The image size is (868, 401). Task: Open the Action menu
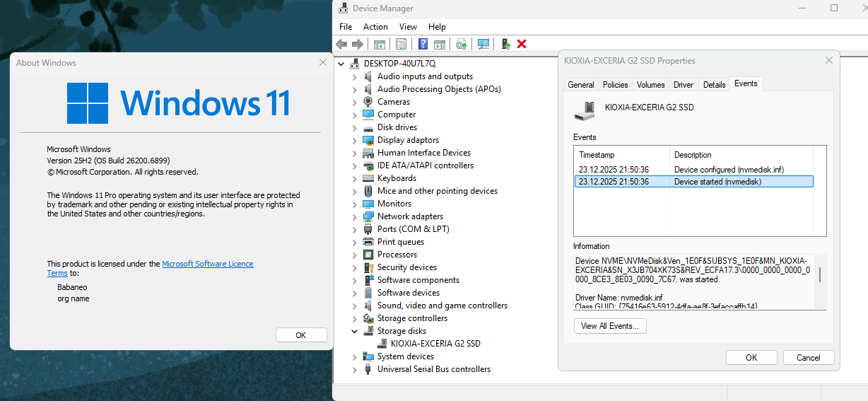coord(375,27)
